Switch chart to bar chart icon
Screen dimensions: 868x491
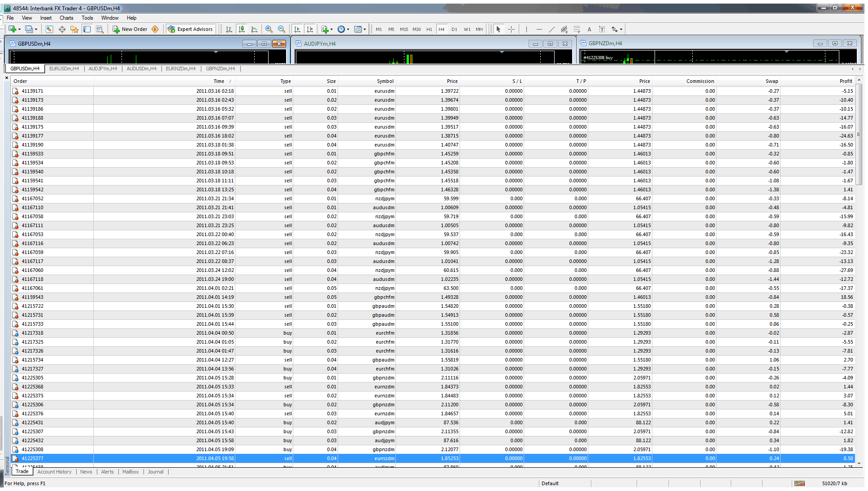229,29
